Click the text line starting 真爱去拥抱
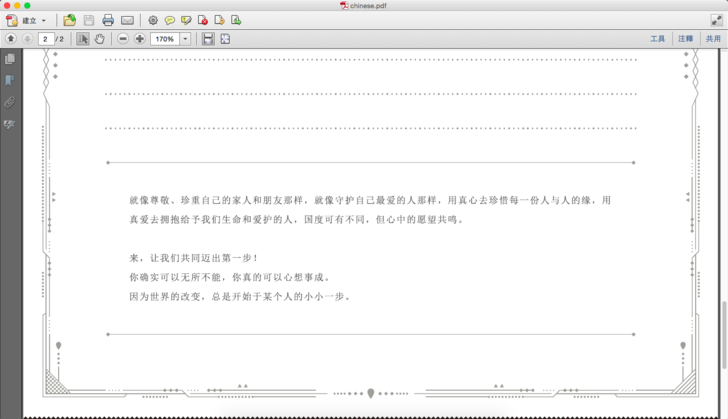This screenshot has height=419, width=728. point(296,219)
